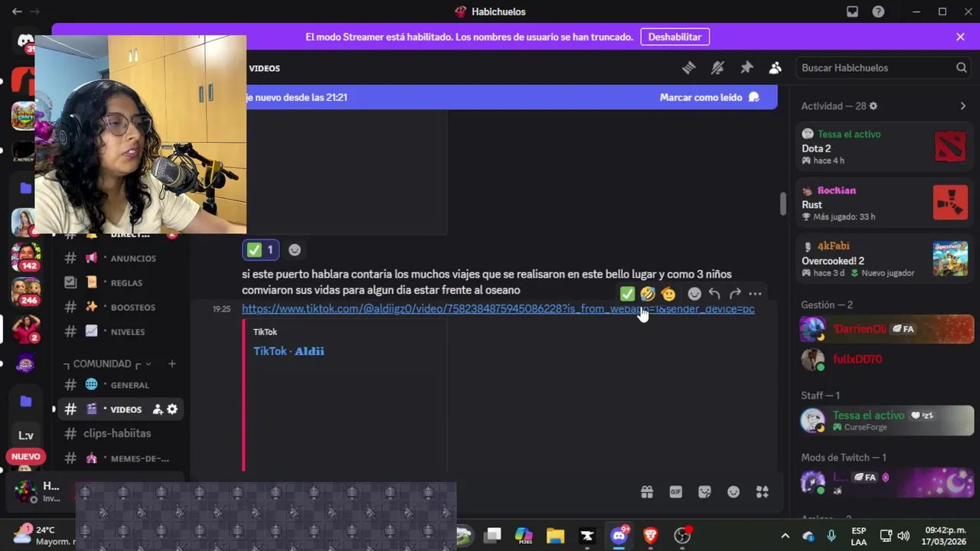Expand the Actividad panel chevron
The width and height of the screenshot is (980, 551).
[x=963, y=106]
